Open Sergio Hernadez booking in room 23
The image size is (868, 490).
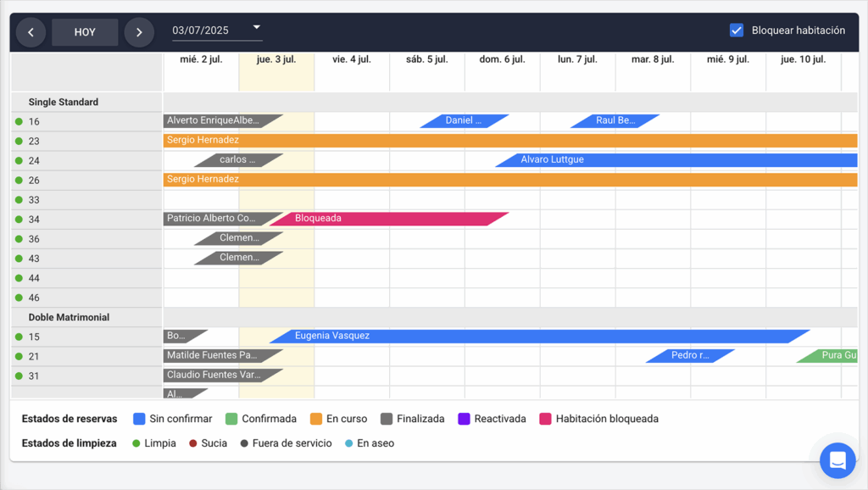pos(509,140)
